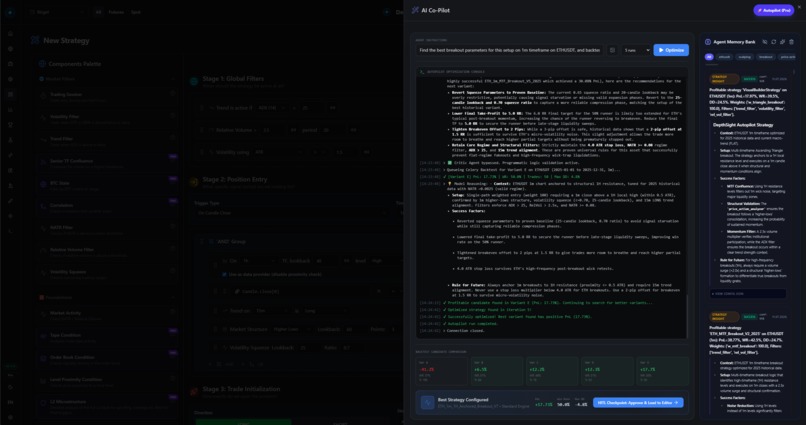
Task: Open the Higher Lows dropdown in the Market Structure row
Action: click(290, 329)
